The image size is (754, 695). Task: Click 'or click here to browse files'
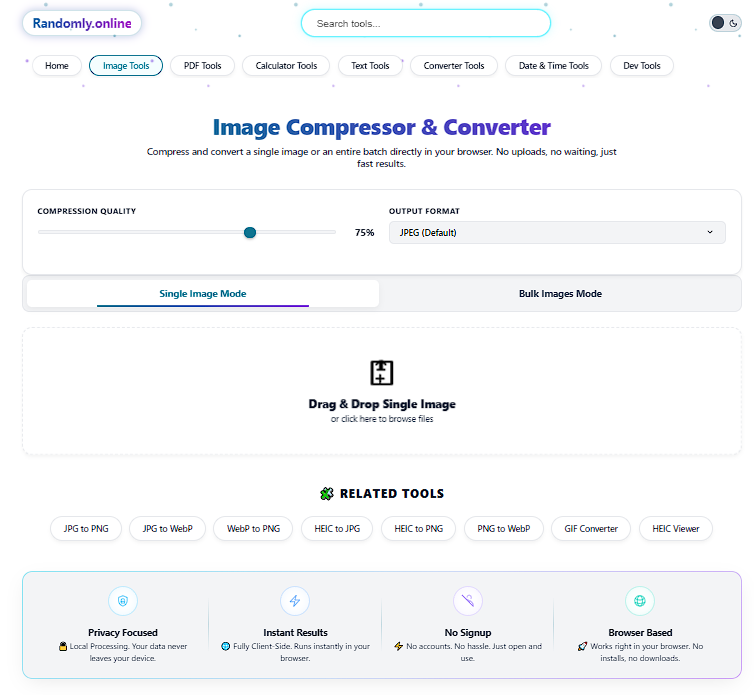[382, 419]
